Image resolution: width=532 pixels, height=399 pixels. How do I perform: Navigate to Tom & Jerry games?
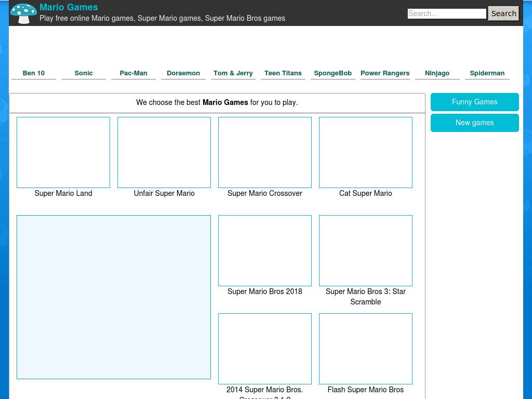[x=233, y=73]
